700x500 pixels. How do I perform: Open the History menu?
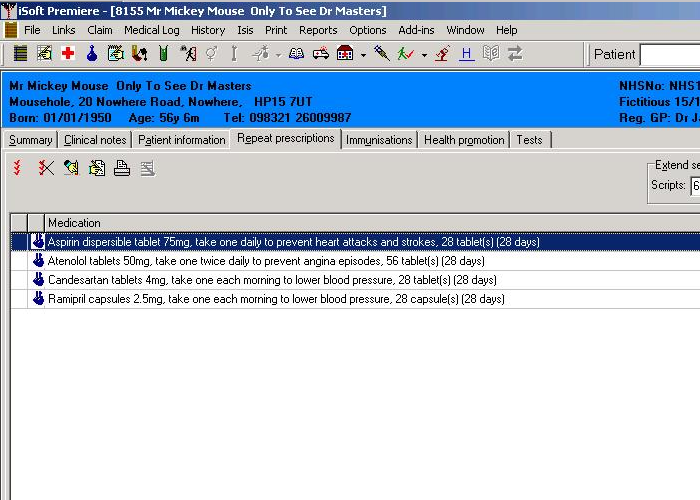coord(208,30)
